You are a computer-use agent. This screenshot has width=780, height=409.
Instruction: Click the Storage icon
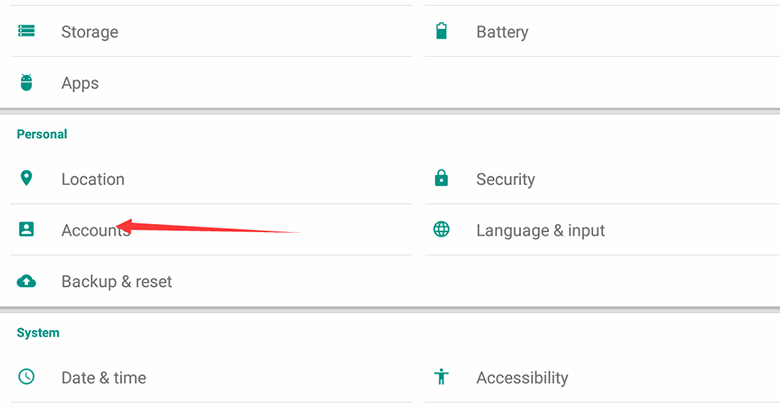[27, 31]
